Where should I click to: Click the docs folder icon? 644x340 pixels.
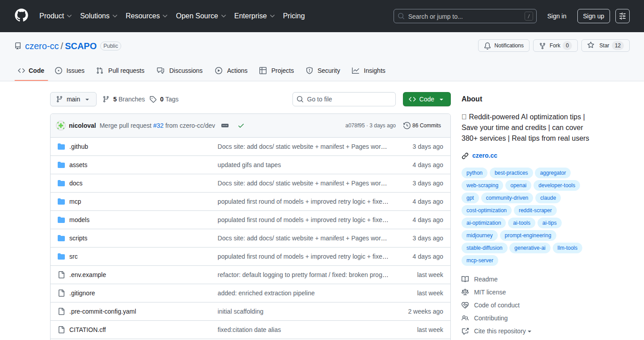point(61,183)
